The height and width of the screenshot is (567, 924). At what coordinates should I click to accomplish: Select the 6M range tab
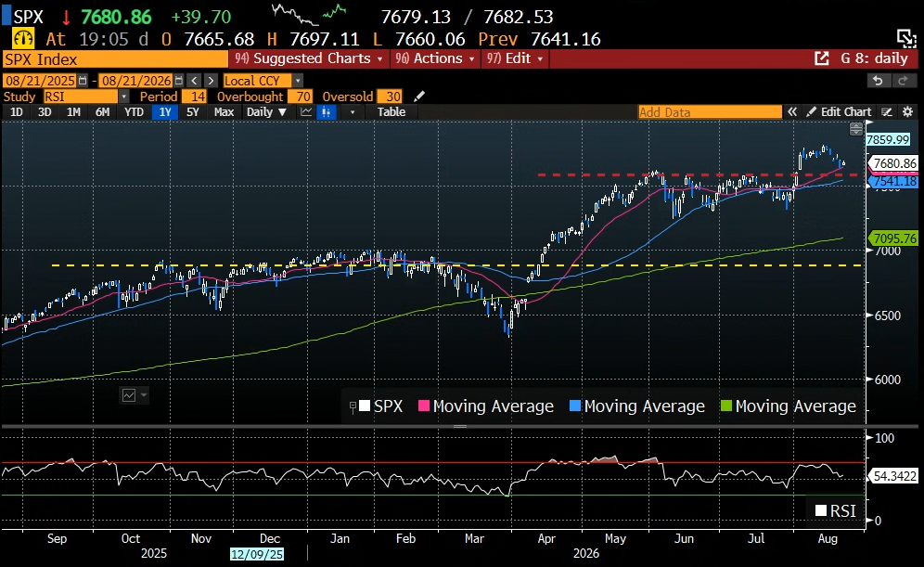(x=103, y=112)
